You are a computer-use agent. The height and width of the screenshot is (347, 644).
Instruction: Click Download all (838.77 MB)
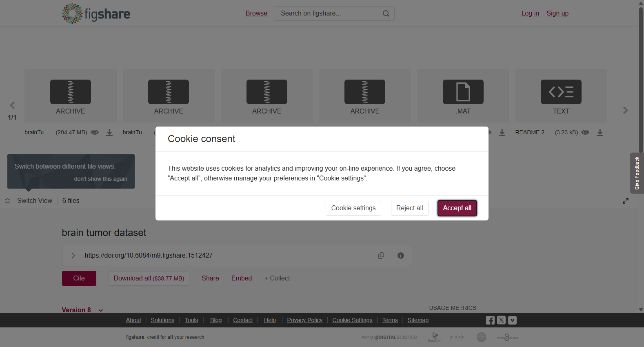click(x=149, y=278)
